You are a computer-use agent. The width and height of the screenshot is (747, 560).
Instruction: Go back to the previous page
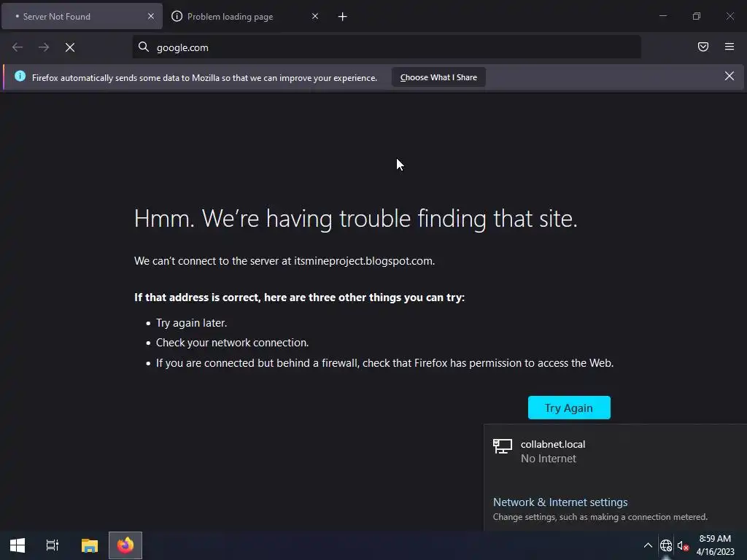tap(18, 47)
